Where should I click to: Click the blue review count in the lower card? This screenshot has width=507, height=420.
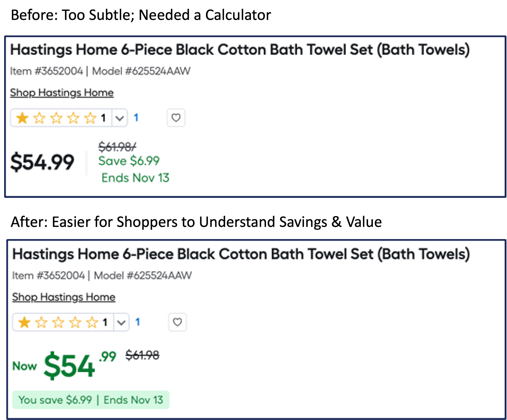[138, 322]
